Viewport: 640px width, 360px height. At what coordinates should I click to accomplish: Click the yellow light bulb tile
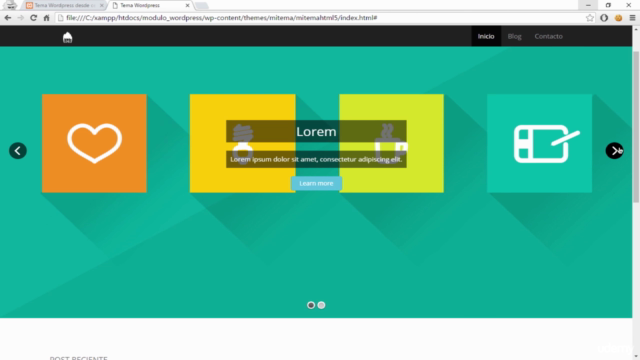click(x=242, y=143)
